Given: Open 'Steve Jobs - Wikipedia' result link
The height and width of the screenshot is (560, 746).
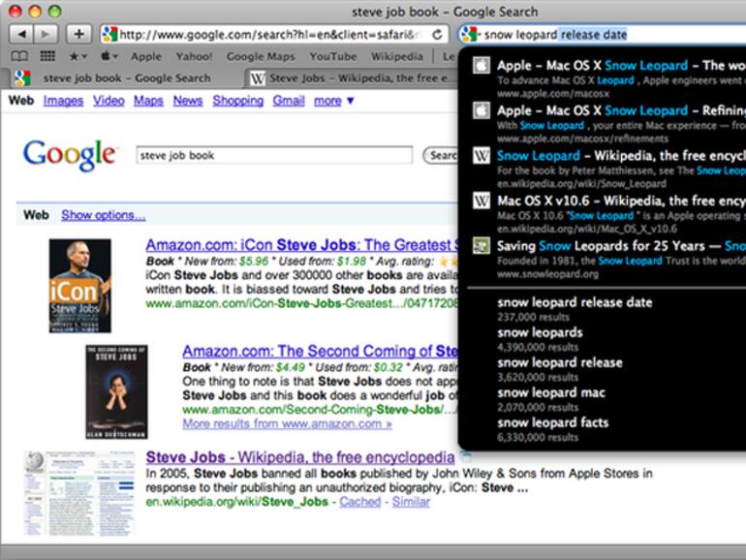Looking at the screenshot, I should coord(300,457).
